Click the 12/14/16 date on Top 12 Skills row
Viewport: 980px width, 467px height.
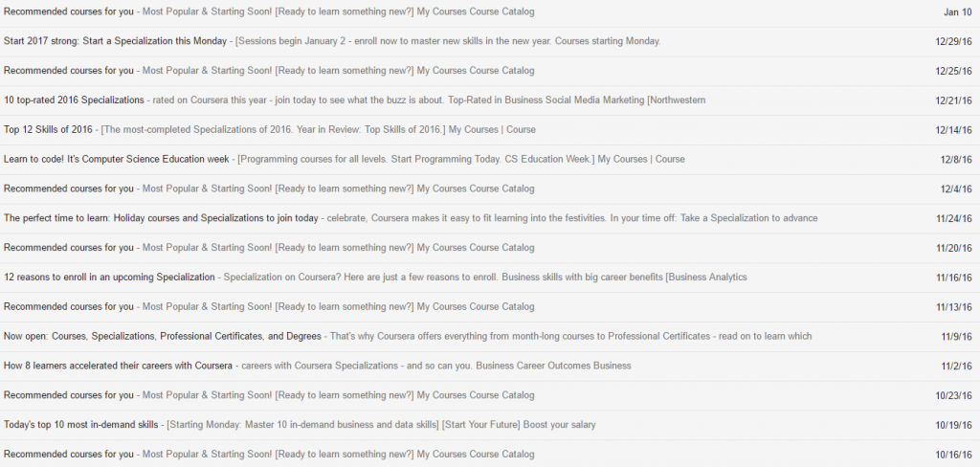pyautogui.click(x=954, y=130)
